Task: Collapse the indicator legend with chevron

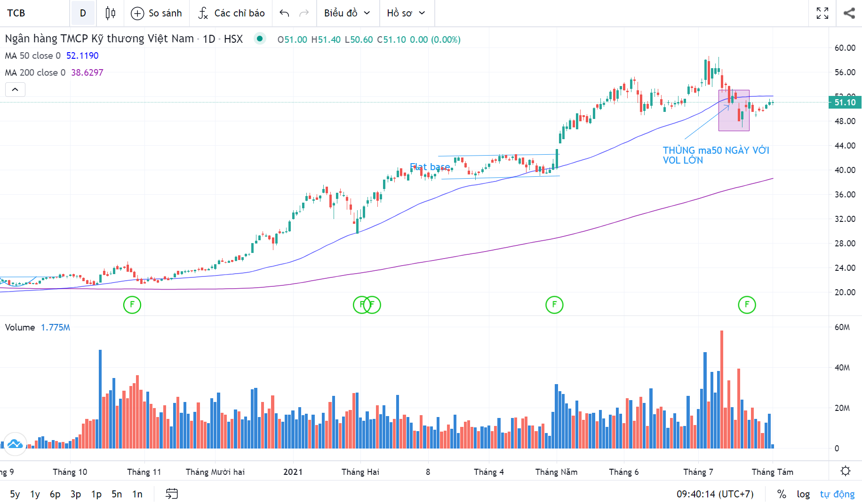Action: (x=15, y=89)
